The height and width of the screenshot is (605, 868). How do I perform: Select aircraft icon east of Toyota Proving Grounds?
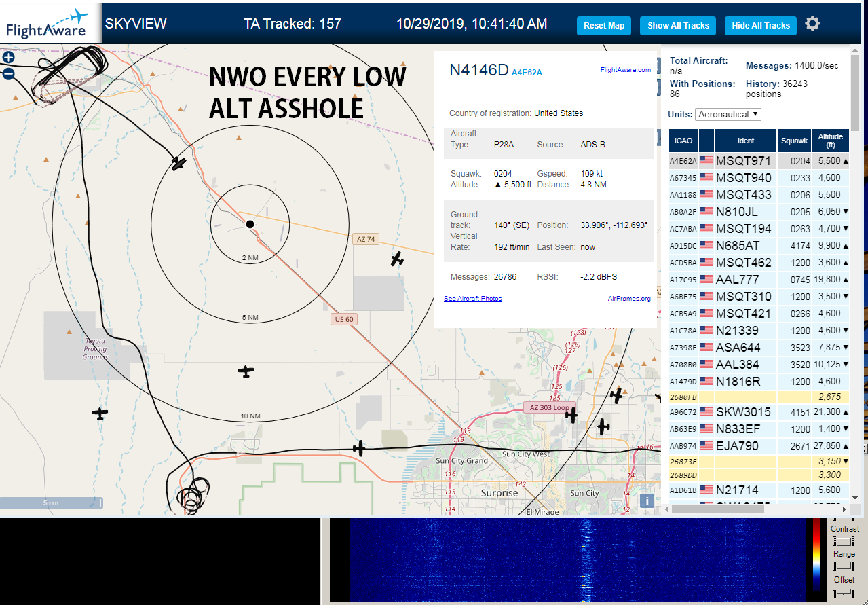[x=246, y=371]
